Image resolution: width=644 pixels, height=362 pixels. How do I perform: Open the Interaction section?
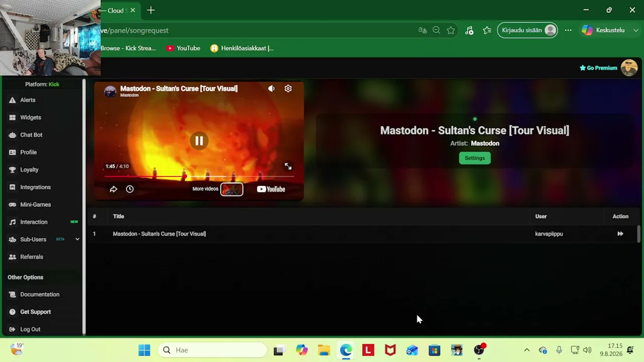[34, 222]
